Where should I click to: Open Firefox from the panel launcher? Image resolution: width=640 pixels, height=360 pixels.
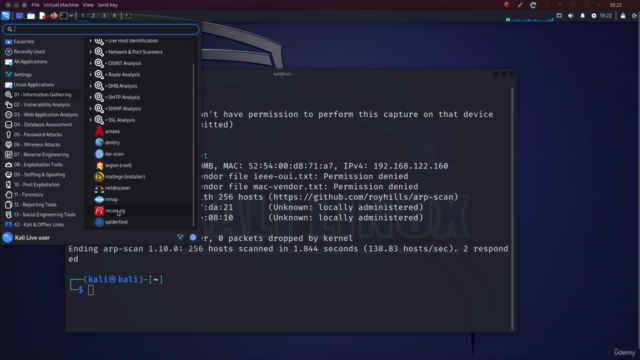(53, 16)
